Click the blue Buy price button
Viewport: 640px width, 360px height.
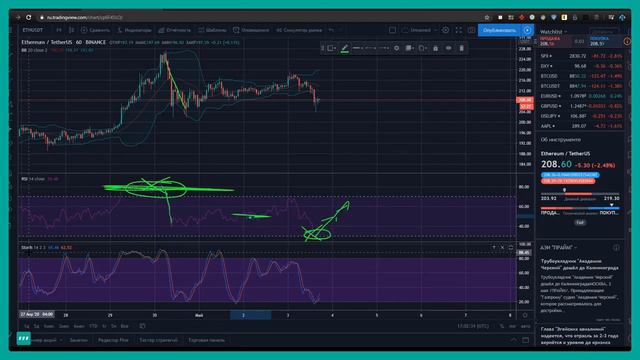click(605, 41)
